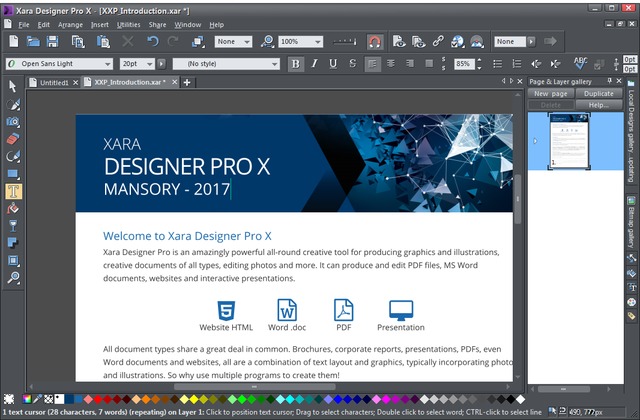This screenshot has width=640, height=420.
Task: Pick the Rectangle shape tool
Action: 13,174
